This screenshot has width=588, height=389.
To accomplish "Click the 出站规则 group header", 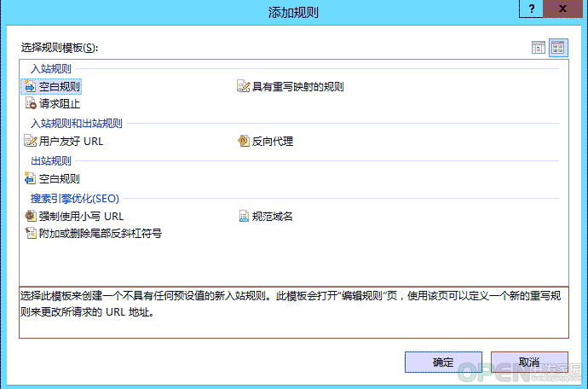I will 51,160.
